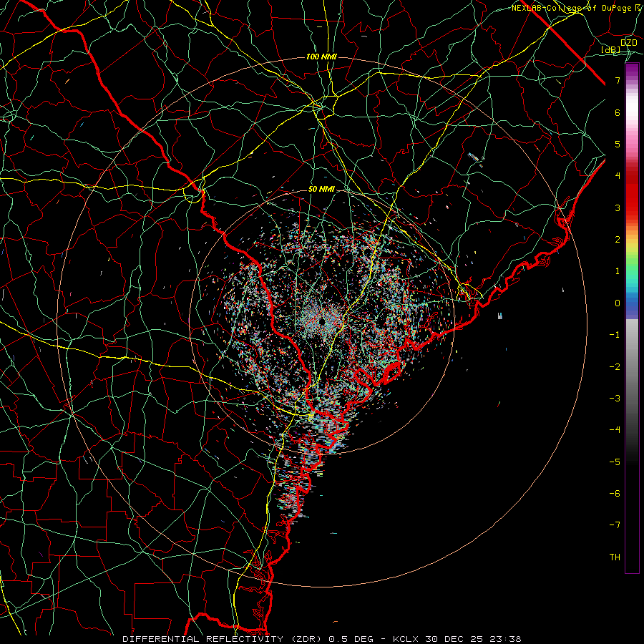Click the KCLX station identifier in the caption
The width and height of the screenshot is (644, 644).
[406, 639]
